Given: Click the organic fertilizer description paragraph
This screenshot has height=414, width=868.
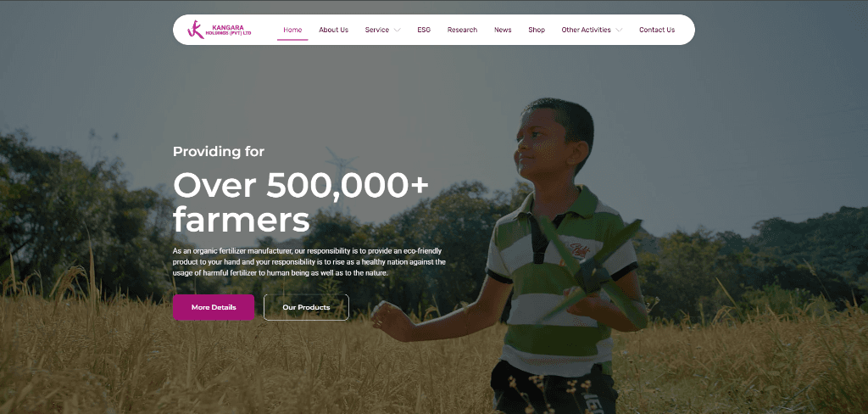Looking at the screenshot, I should pyautogui.click(x=309, y=262).
